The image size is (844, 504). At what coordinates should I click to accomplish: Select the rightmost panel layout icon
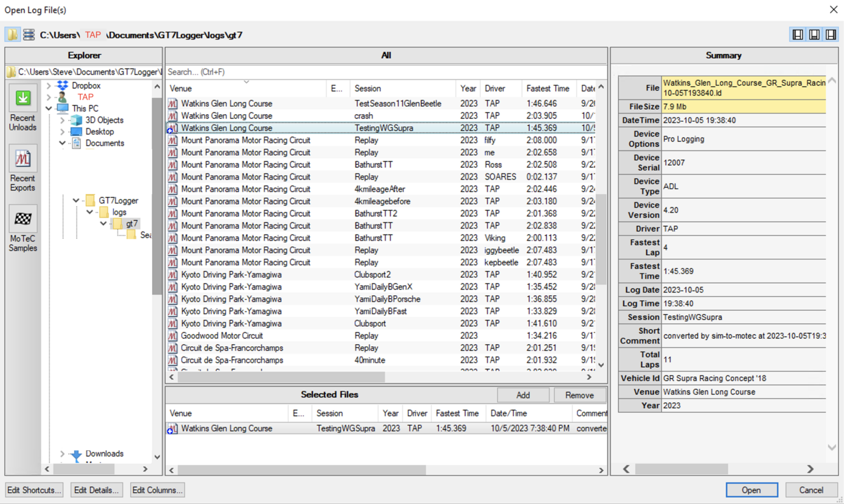[831, 35]
